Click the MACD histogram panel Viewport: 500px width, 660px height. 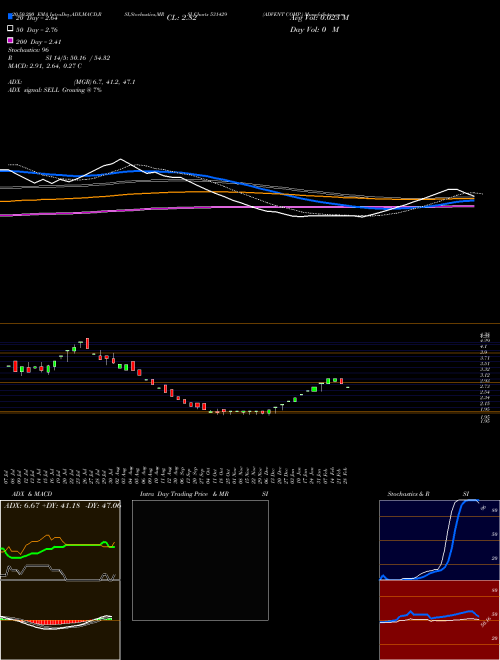point(60,620)
